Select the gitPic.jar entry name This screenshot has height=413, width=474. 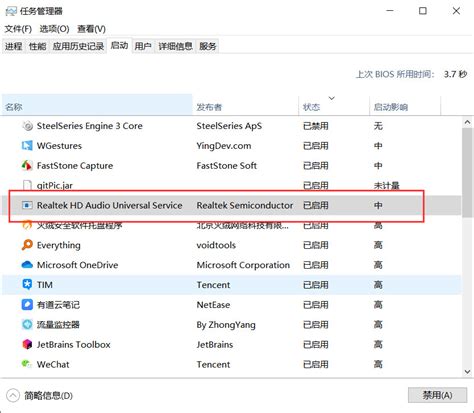point(55,185)
